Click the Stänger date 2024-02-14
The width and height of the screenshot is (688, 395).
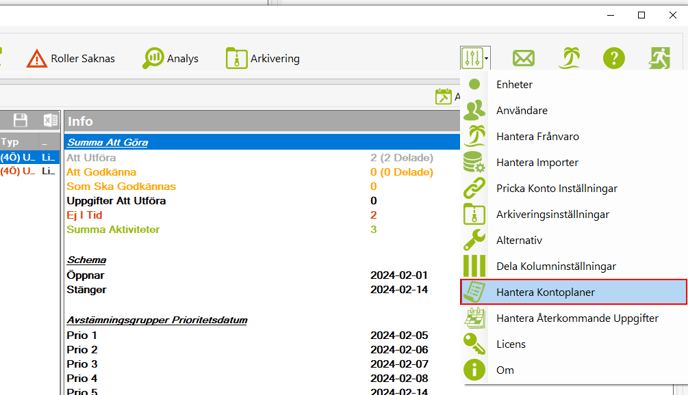[x=399, y=290]
